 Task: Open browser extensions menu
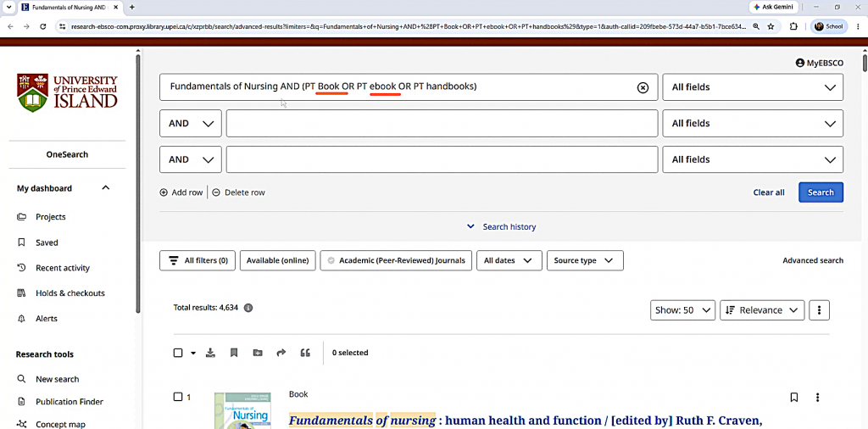coord(793,26)
